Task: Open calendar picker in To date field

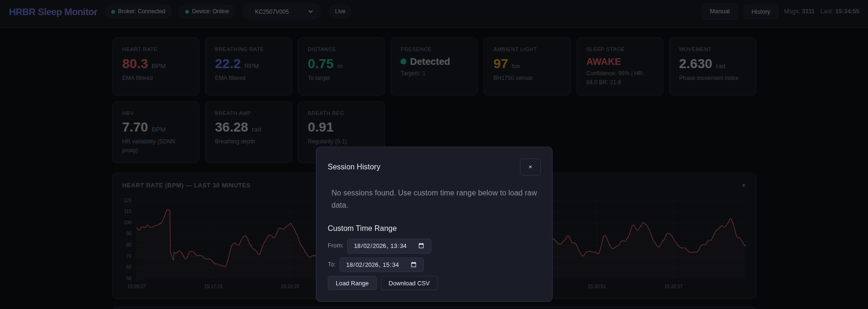Action: point(413,265)
